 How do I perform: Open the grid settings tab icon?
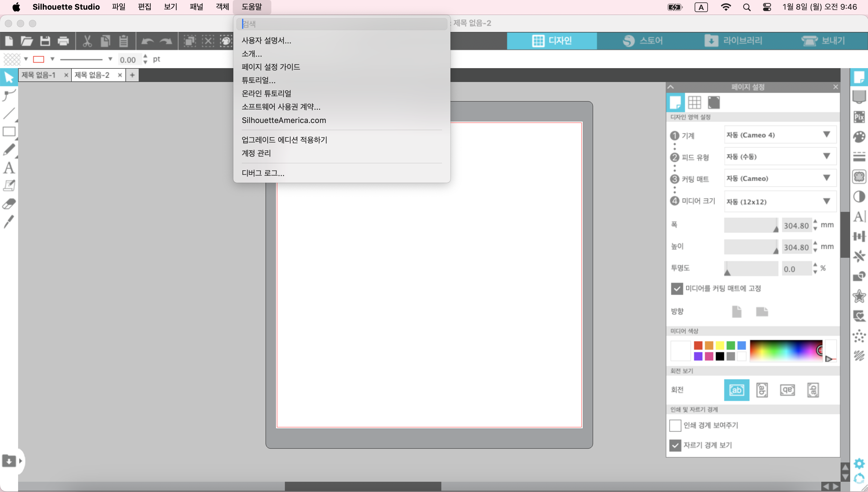[x=694, y=102]
